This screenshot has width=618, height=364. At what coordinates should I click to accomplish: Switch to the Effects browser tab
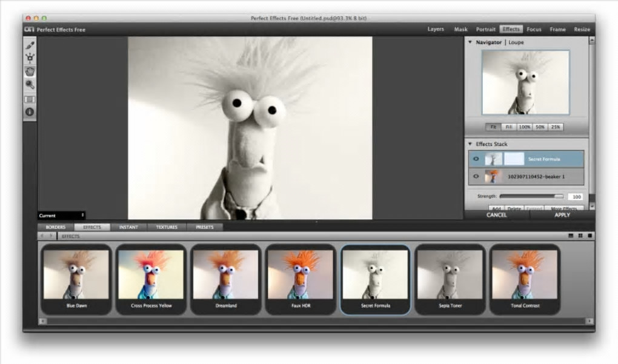[x=92, y=227]
